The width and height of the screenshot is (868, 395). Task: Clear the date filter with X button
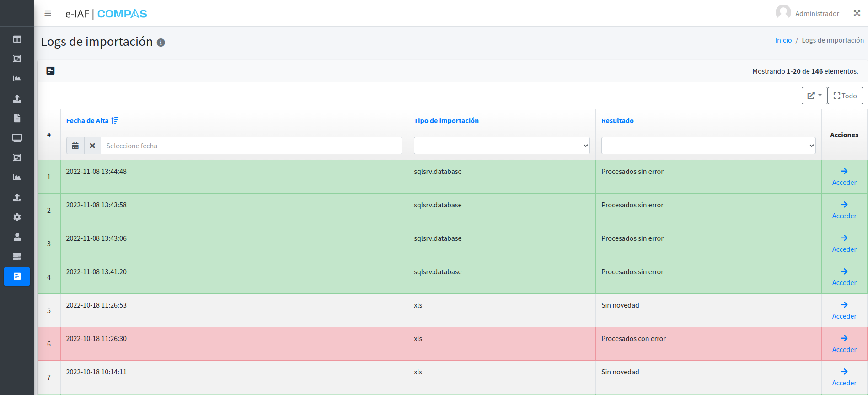point(92,146)
